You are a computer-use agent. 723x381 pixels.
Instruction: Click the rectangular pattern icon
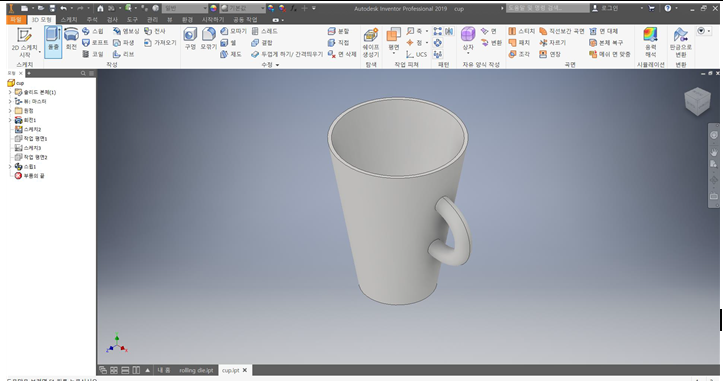pyautogui.click(x=437, y=31)
